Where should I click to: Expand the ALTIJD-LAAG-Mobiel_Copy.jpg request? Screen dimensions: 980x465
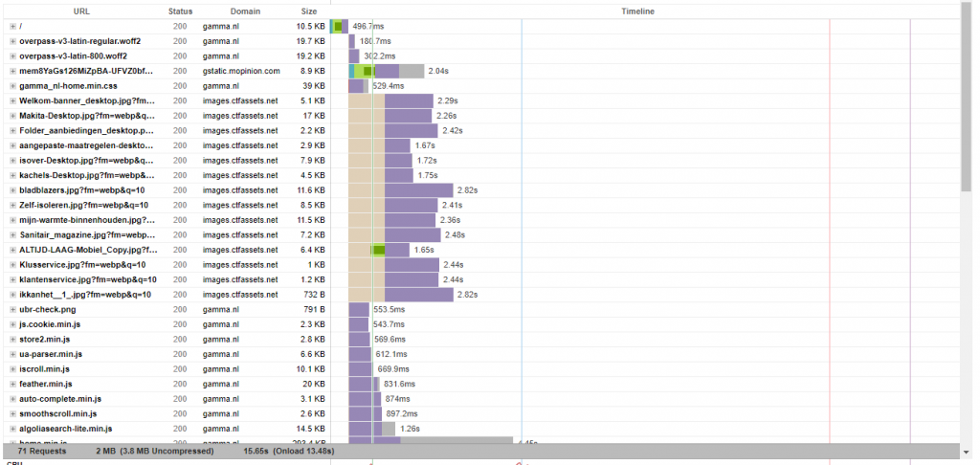(x=12, y=250)
